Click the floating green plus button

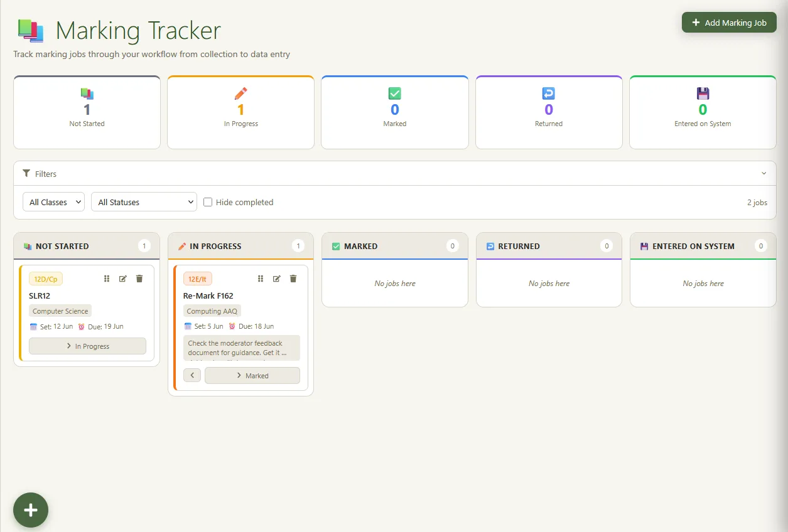pyautogui.click(x=31, y=510)
